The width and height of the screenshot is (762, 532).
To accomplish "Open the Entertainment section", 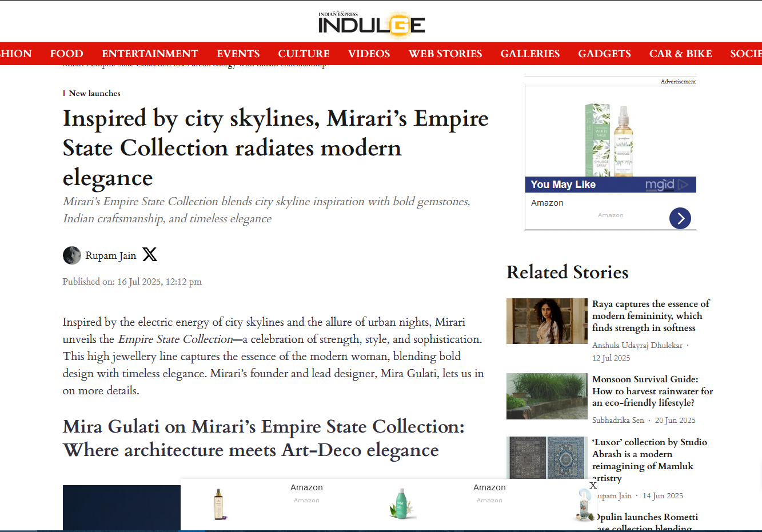I will coord(150,54).
